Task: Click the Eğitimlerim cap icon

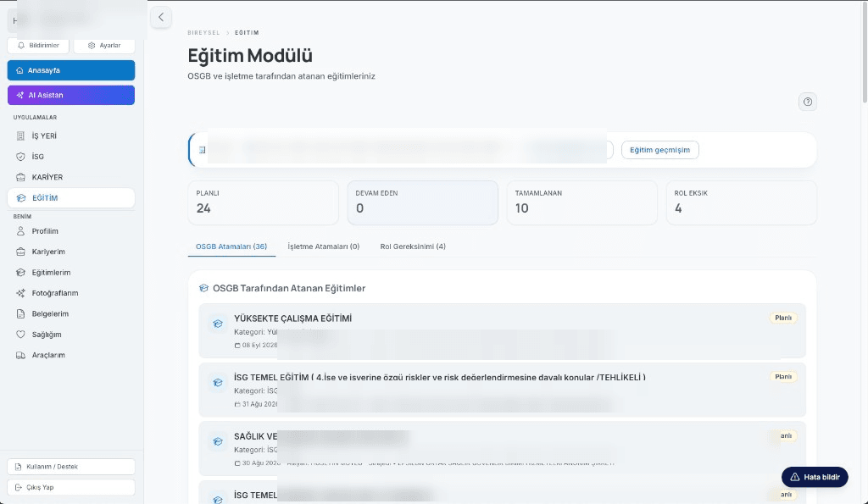Action: pos(20,272)
